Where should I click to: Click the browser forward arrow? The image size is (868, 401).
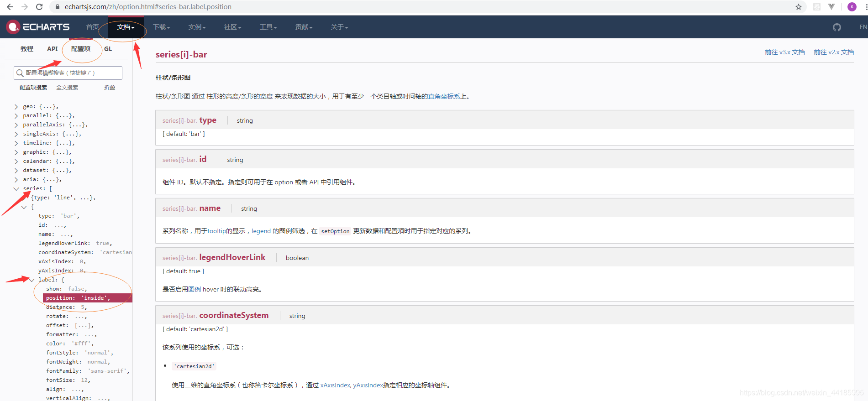[x=25, y=7]
